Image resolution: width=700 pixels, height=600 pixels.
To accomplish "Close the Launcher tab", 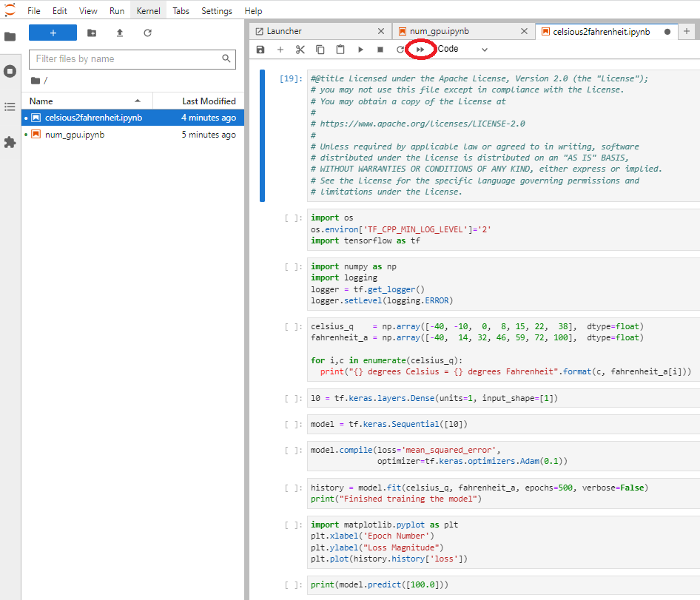I will (381, 32).
